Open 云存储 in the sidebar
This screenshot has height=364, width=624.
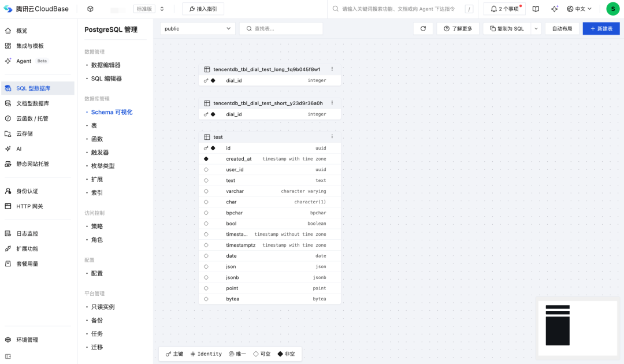click(38, 133)
